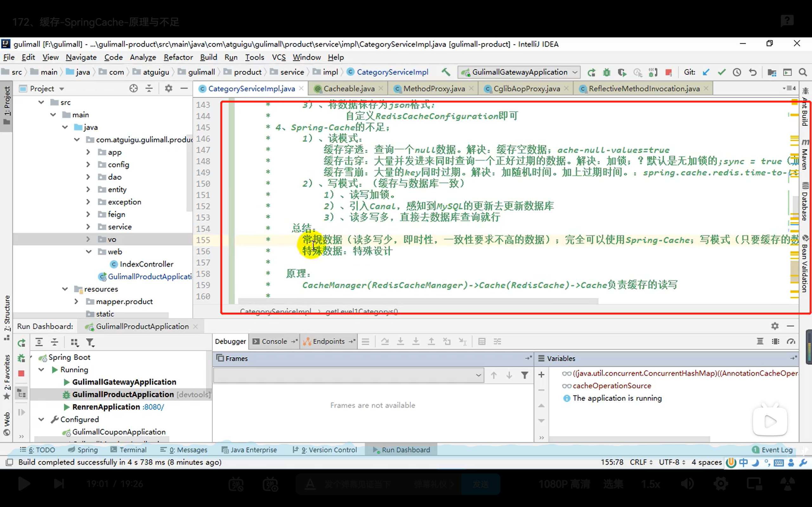
Task: Click the Debug bug icon in toolbar
Action: [x=606, y=72]
